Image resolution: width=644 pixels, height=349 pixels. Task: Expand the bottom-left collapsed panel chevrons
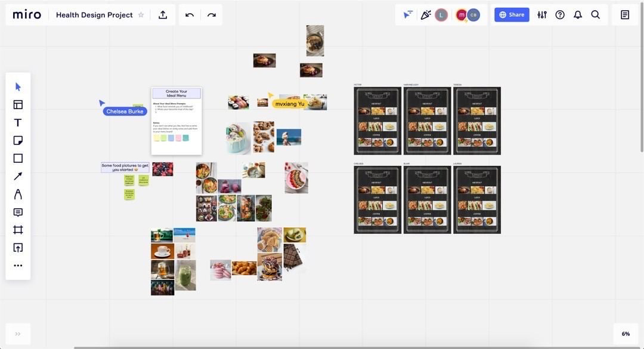(18, 334)
